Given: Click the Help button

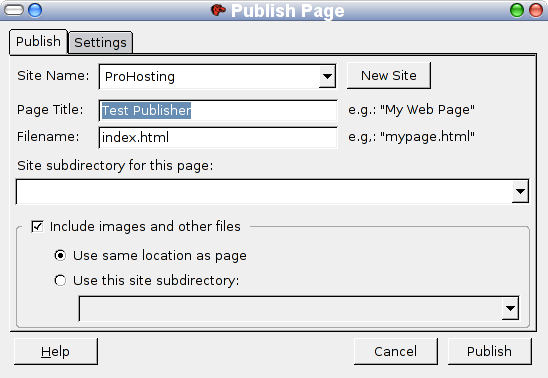Looking at the screenshot, I should [x=56, y=351].
